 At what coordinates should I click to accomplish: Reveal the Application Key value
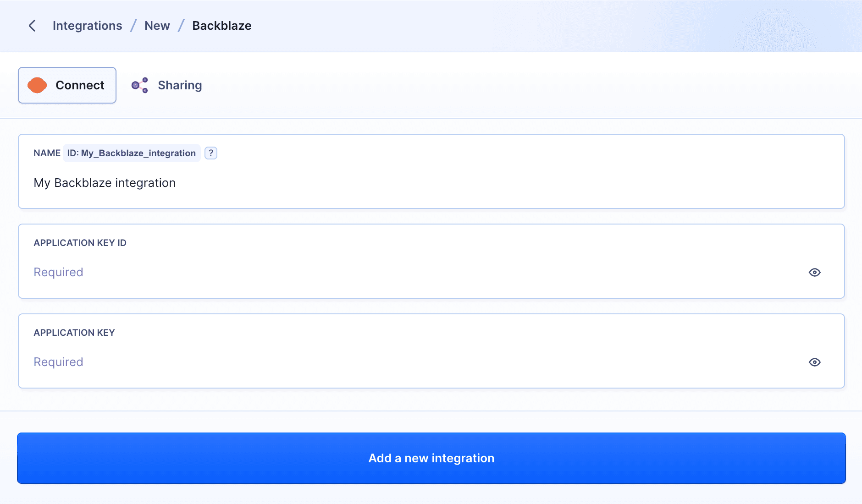pos(815,362)
